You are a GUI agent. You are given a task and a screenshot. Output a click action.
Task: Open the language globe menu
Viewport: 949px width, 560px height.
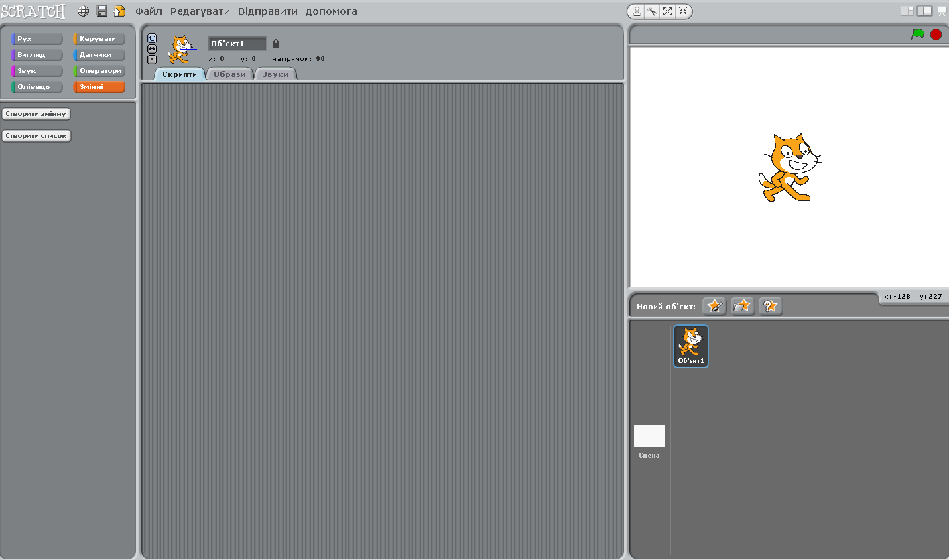[84, 11]
